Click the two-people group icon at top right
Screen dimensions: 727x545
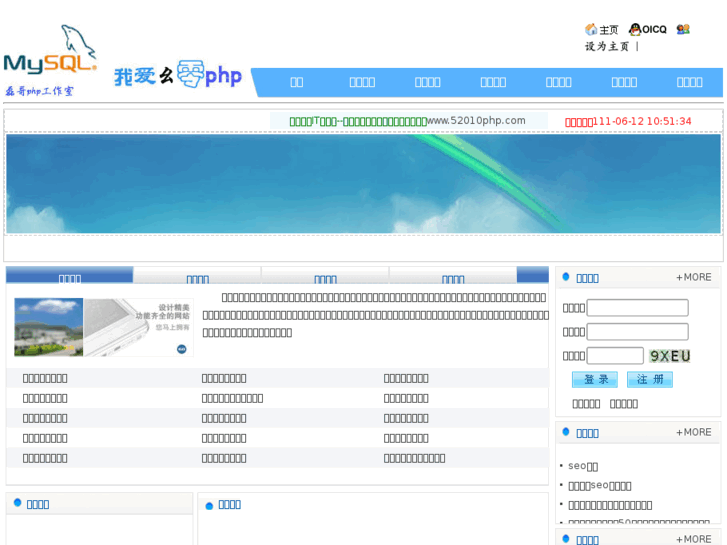(683, 29)
